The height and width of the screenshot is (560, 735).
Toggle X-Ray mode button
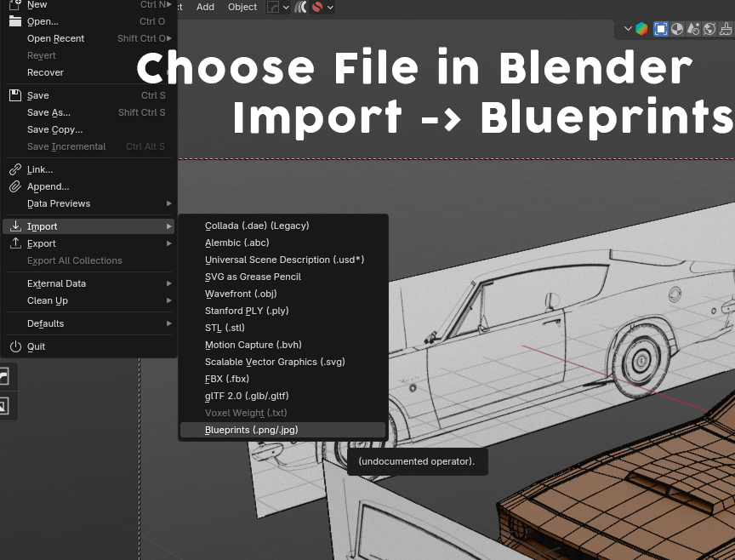(661, 29)
